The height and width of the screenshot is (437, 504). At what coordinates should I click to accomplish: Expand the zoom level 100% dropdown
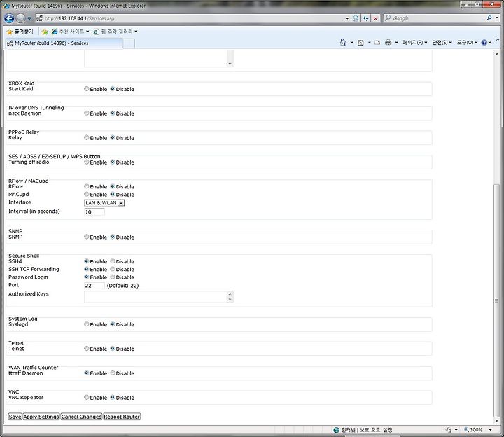(490, 429)
